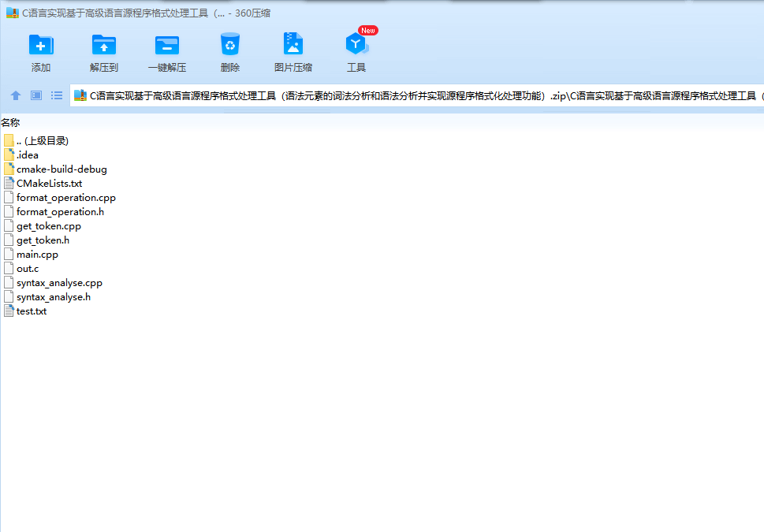Viewport: 764px width, 532px height.
Task: Switch to large icon view mode
Action: [x=36, y=95]
